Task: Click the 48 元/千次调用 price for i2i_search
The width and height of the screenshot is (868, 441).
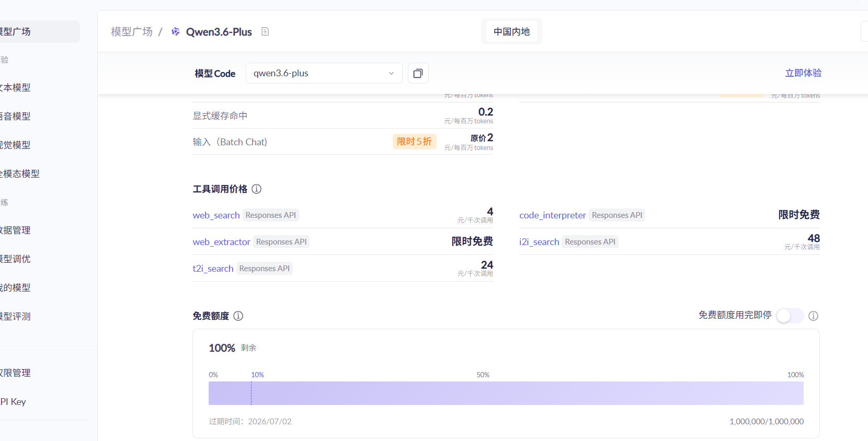Action: coord(802,242)
